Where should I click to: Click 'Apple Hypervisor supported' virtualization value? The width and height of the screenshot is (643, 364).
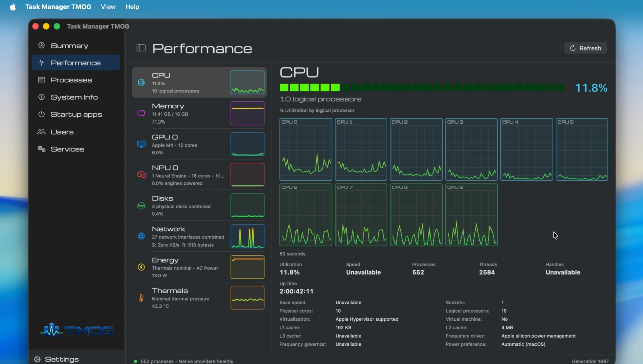tap(367, 319)
